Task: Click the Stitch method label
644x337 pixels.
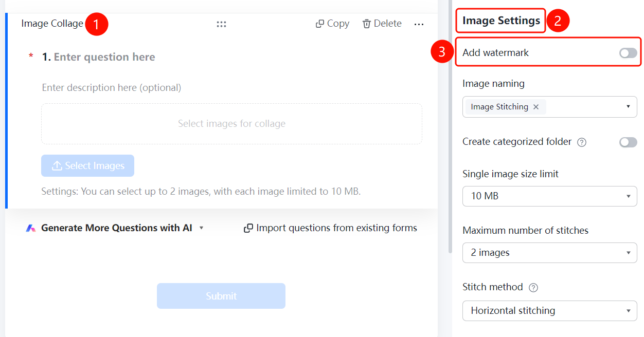Action: (492, 287)
